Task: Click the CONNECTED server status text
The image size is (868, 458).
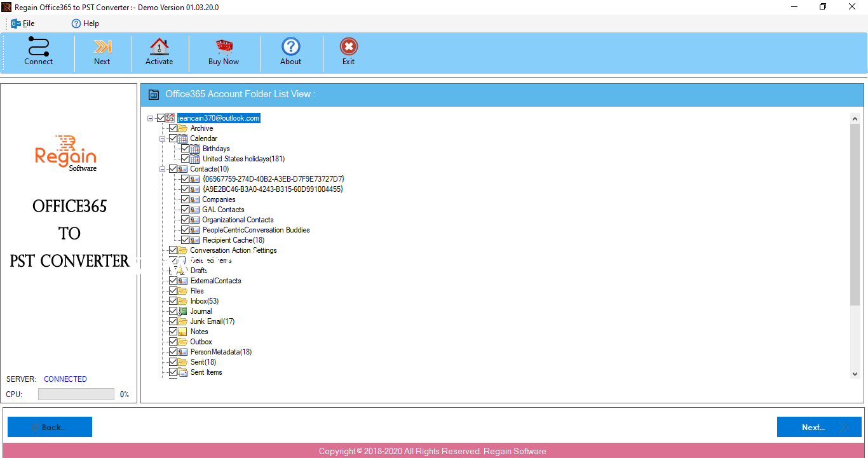Action: point(65,379)
